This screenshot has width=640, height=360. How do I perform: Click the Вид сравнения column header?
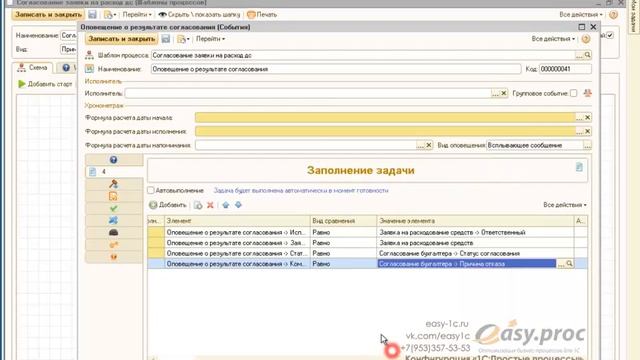[343, 221]
